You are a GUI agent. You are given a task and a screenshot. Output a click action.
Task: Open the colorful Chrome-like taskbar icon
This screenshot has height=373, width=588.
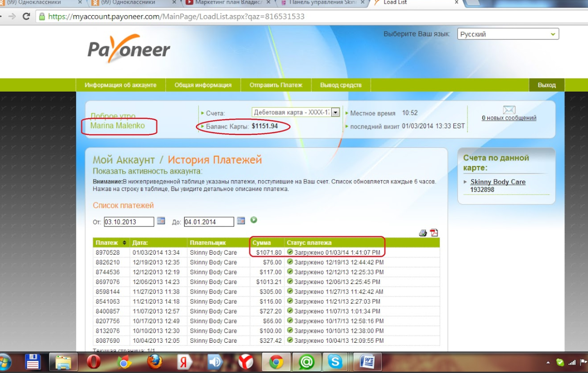point(124,362)
